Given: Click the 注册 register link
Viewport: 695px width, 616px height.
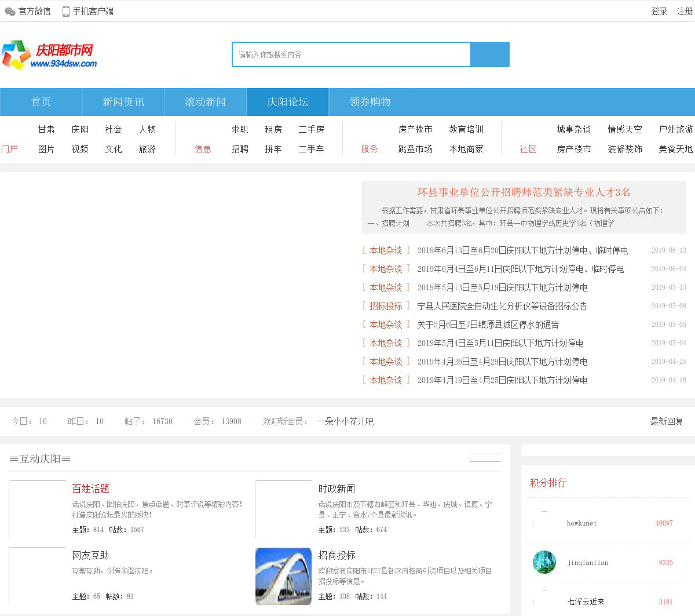Looking at the screenshot, I should click(685, 12).
